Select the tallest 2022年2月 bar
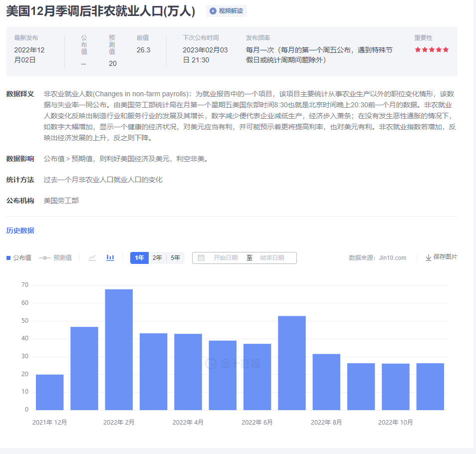Image resolution: width=476 pixels, height=454 pixels. (x=119, y=350)
